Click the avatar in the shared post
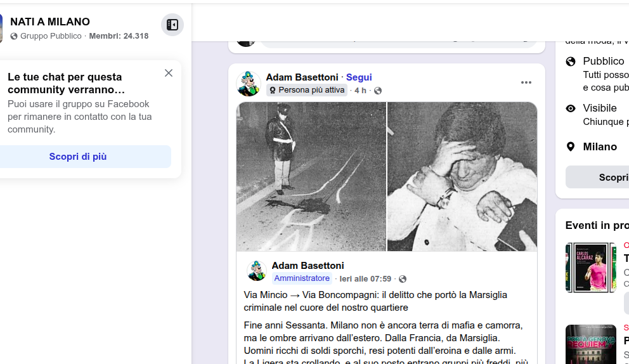 tap(257, 271)
